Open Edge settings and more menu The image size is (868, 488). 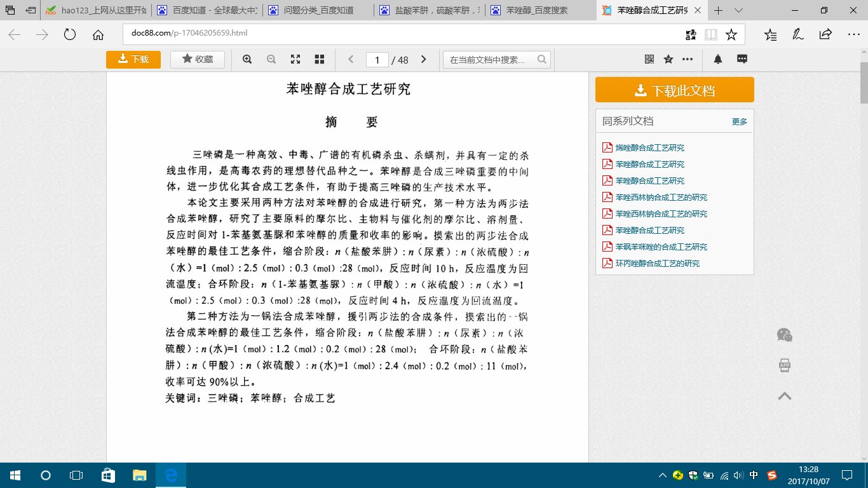tap(853, 35)
